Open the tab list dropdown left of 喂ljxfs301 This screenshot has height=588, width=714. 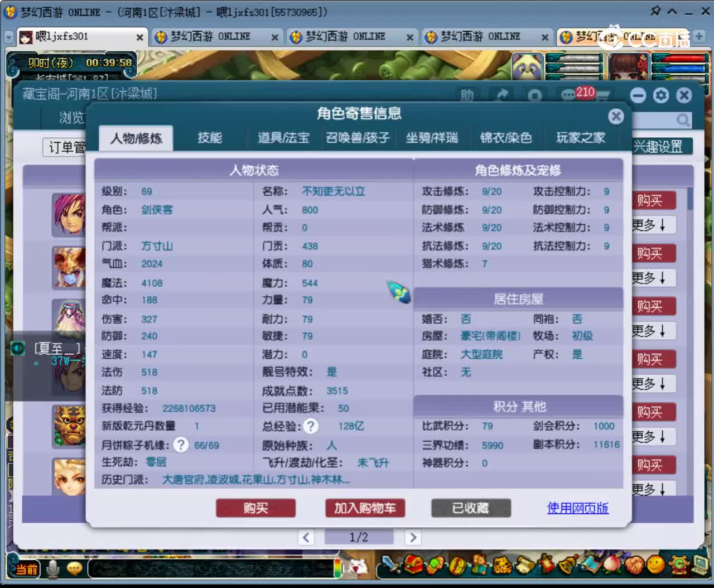(x=8, y=37)
